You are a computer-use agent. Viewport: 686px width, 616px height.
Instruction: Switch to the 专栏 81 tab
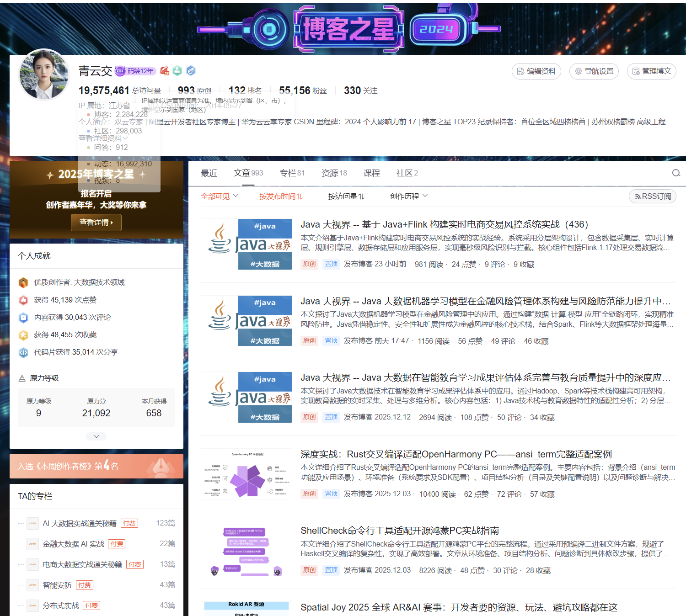(x=292, y=173)
